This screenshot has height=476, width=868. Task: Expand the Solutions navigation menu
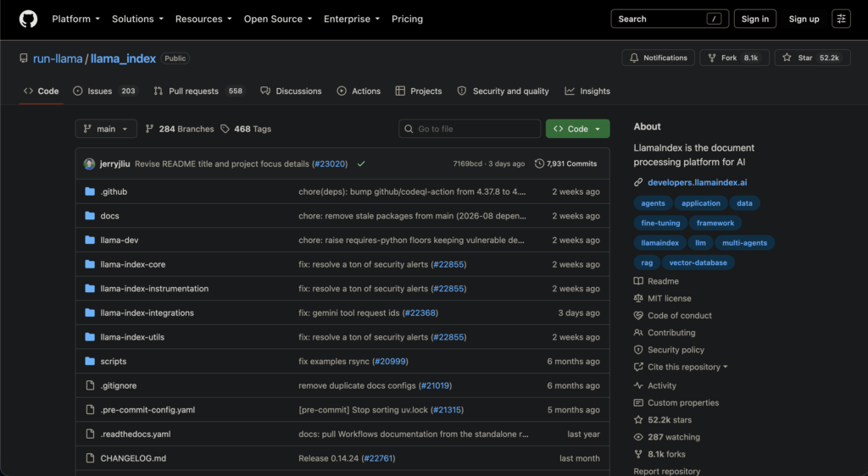137,19
